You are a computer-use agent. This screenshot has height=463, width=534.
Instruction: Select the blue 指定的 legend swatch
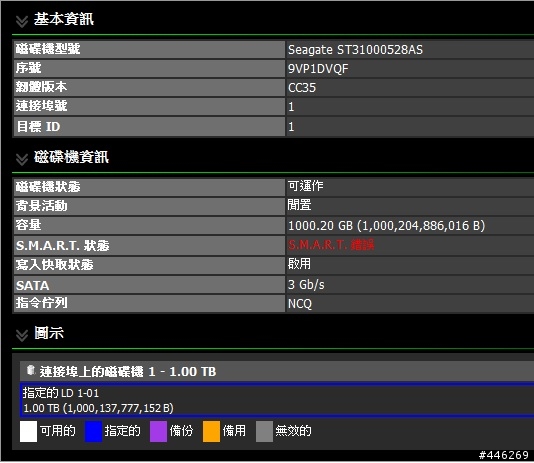click(x=93, y=431)
